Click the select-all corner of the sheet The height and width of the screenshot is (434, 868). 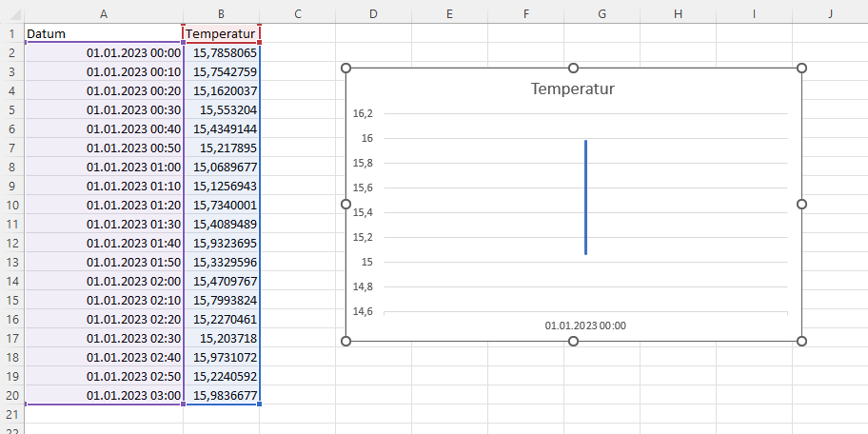click(11, 13)
